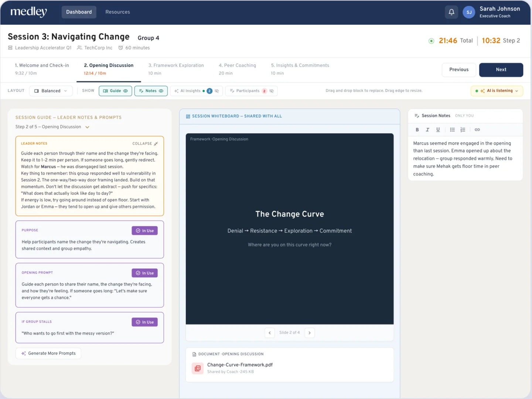Toggle In Use on the If Group Stalls card

145,322
